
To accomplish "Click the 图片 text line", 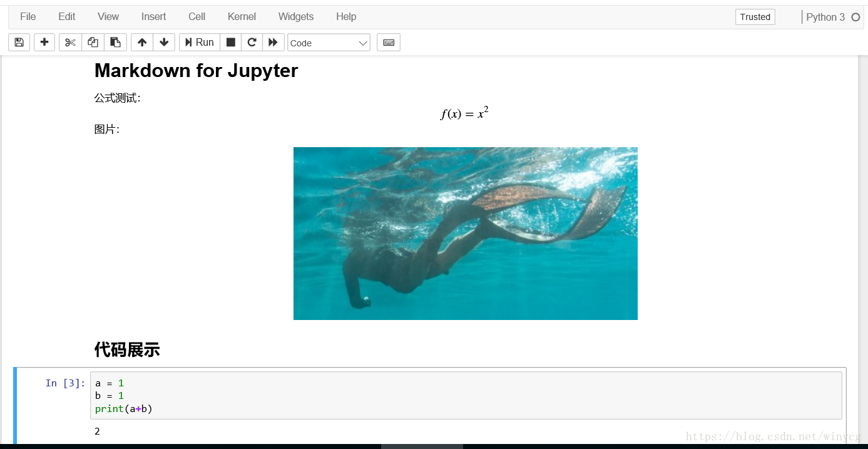I will pyautogui.click(x=107, y=130).
